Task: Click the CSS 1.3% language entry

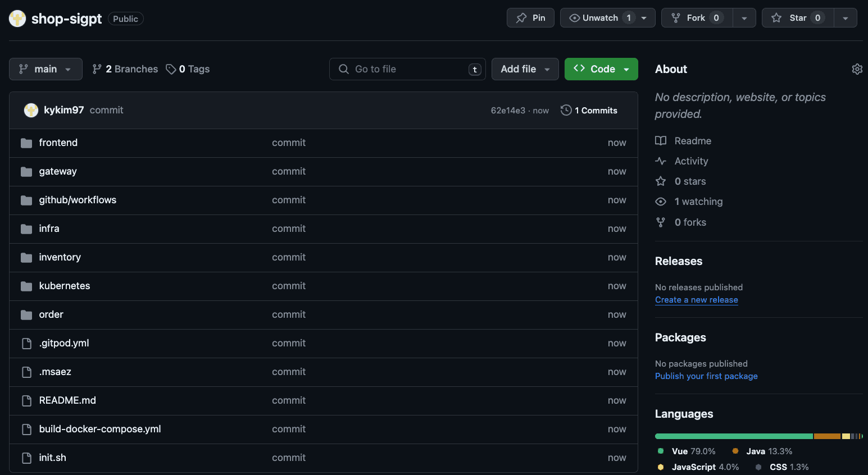Action: point(783,467)
